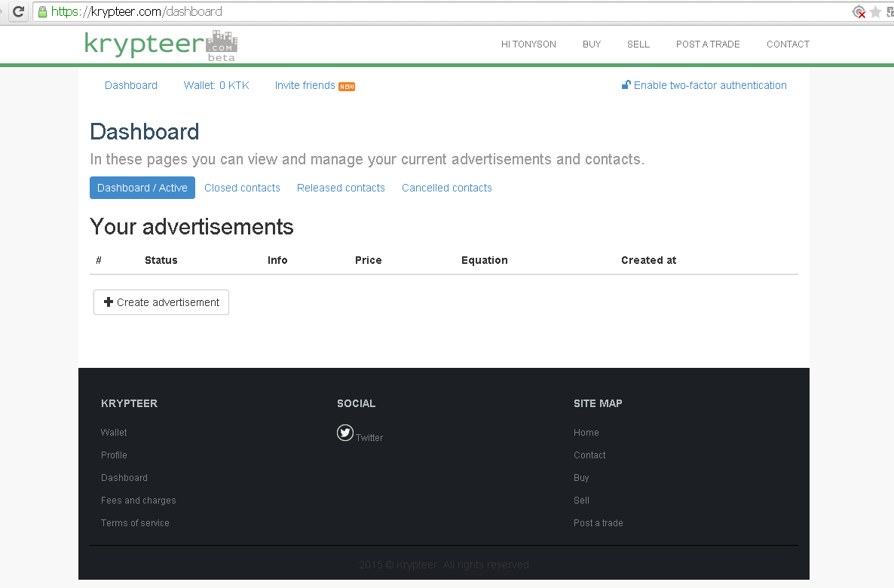Open the CONTACT page from top navigation
894x588 pixels.
(x=788, y=44)
